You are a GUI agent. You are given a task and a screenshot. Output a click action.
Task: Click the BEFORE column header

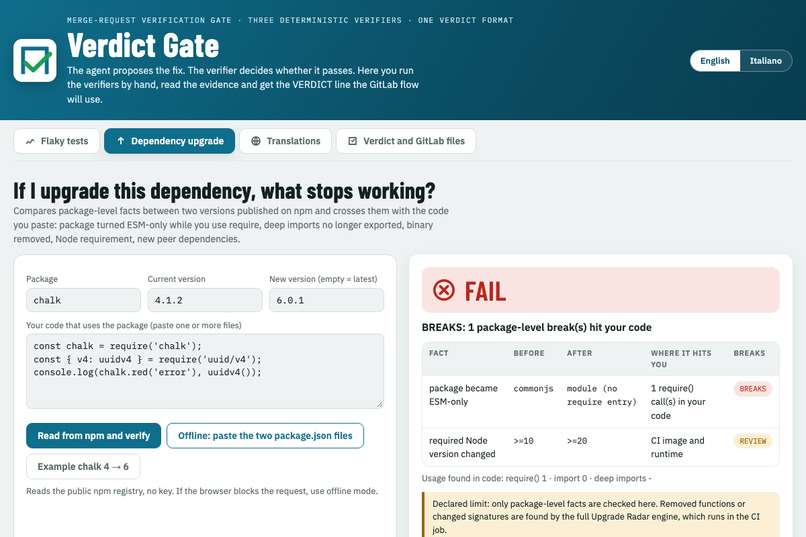529,354
